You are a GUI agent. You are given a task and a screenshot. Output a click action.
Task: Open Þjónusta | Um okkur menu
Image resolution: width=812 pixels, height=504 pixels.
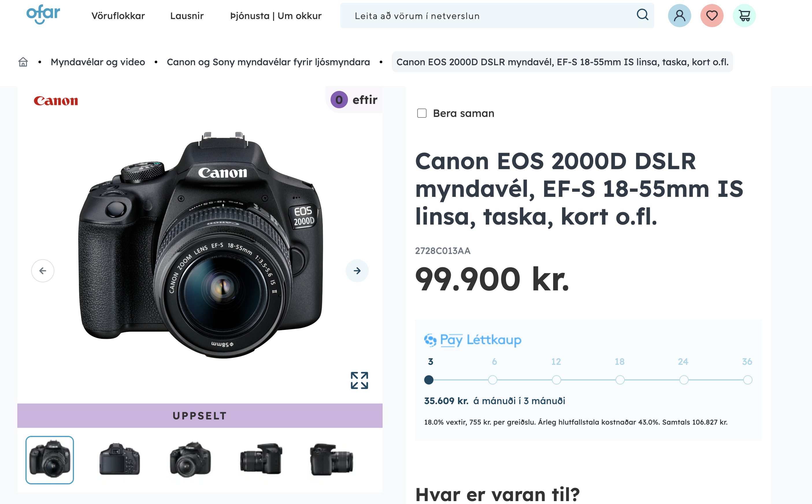point(276,16)
